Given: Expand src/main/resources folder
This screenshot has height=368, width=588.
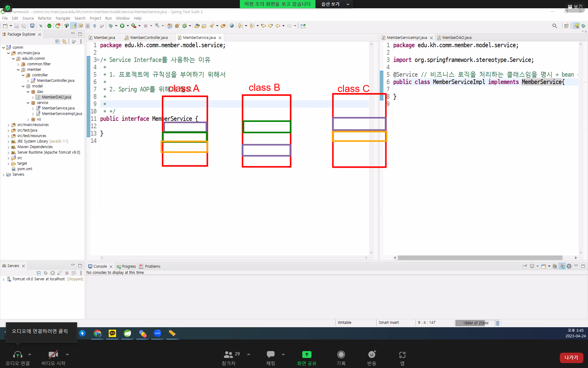Looking at the screenshot, I should 8,125.
